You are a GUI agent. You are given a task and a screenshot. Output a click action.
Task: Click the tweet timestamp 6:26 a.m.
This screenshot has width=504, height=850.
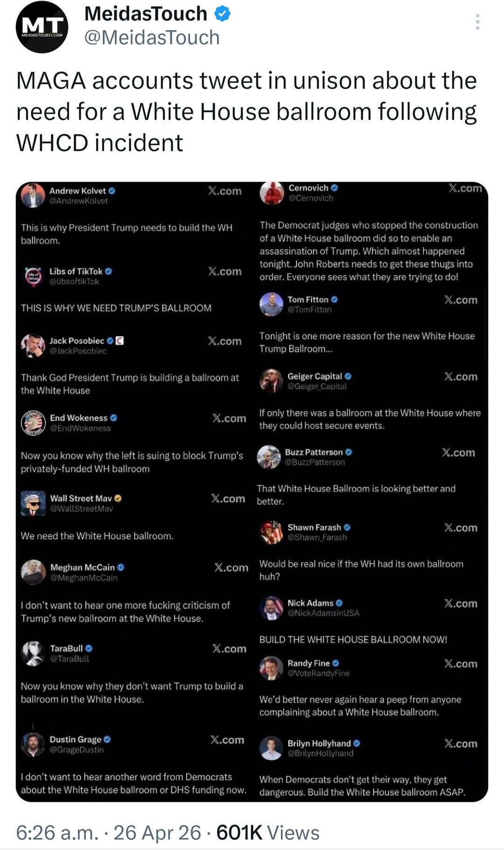57,832
